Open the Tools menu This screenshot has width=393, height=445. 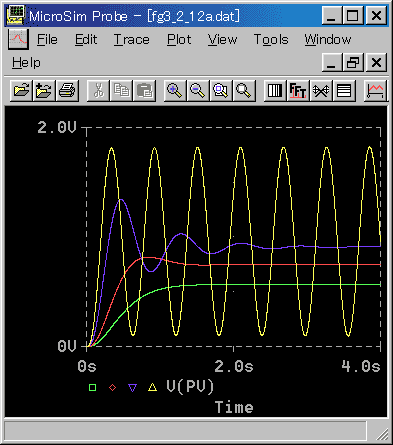coord(271,40)
